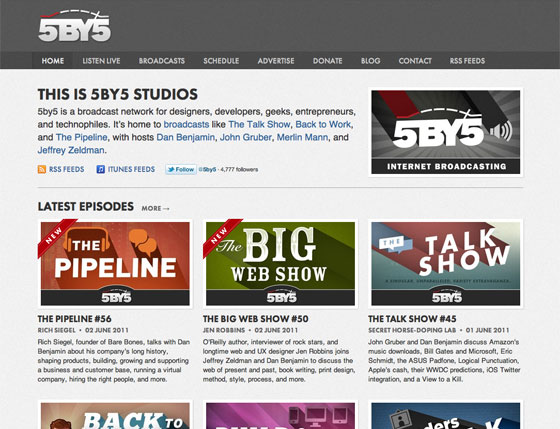Viewport: 560px width, 429px height.
Task: Click the 'Latest Episodes' heading
Action: tap(86, 206)
